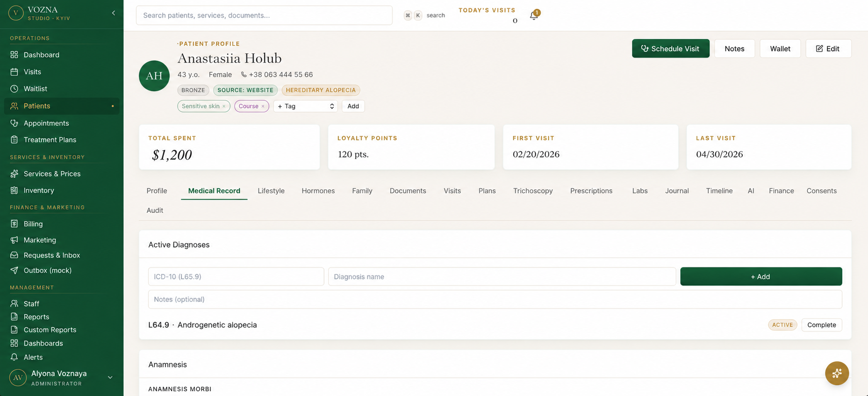Click the Billing icon in sidebar
The height and width of the screenshot is (396, 868).
coord(14,224)
